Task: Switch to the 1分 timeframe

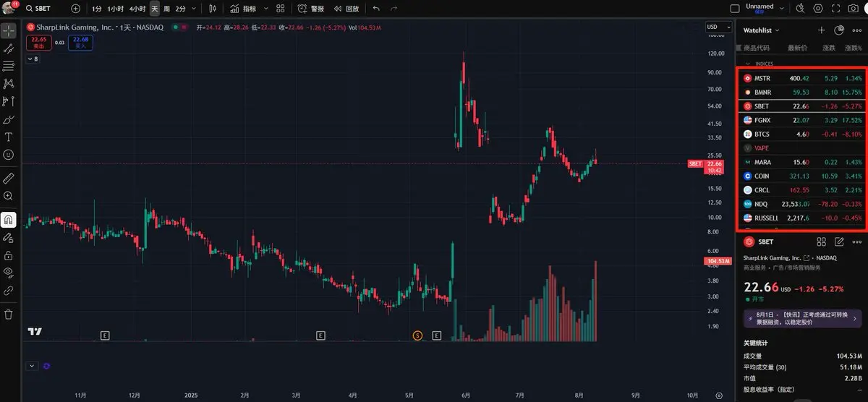Action: [x=97, y=9]
